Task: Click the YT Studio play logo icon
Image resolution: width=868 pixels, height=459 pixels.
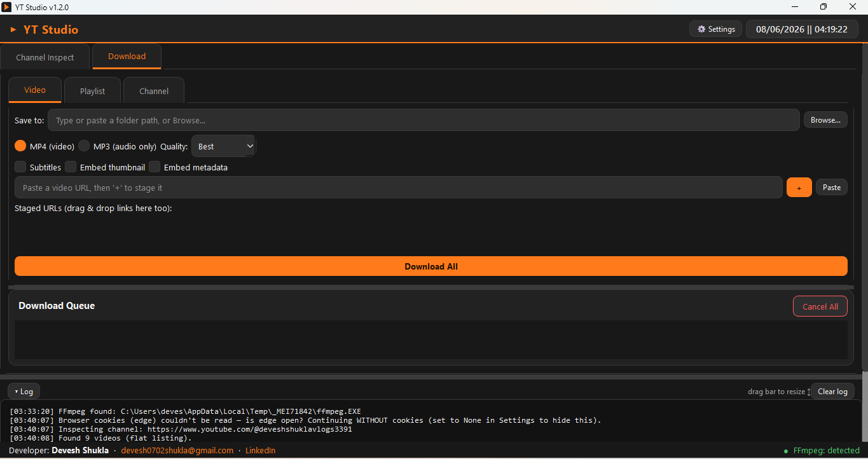Action: point(13,29)
